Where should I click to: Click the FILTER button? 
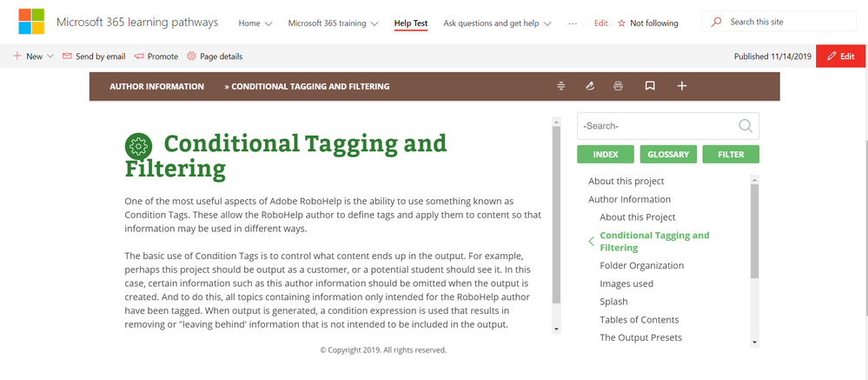pyautogui.click(x=731, y=155)
